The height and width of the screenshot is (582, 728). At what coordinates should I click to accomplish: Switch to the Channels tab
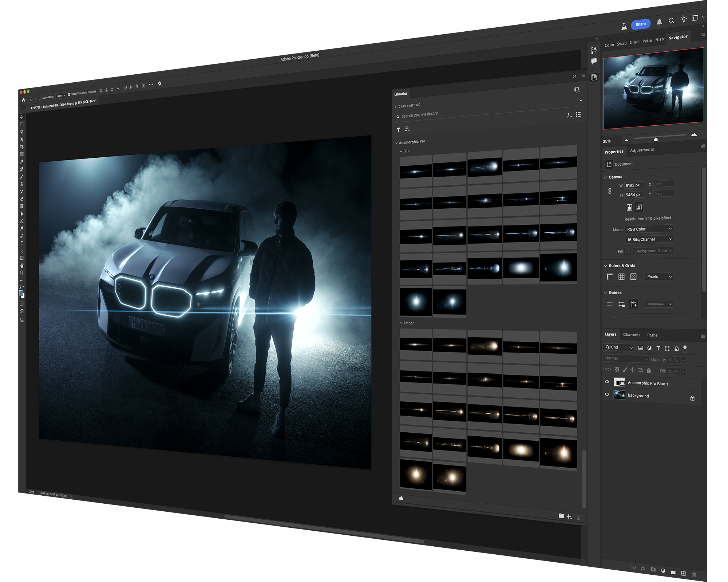(631, 335)
